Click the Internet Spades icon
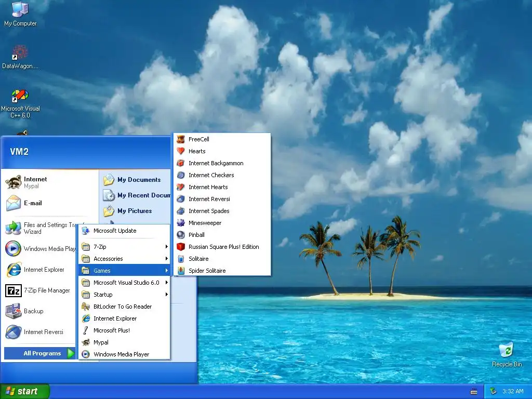532x399 pixels. click(181, 211)
